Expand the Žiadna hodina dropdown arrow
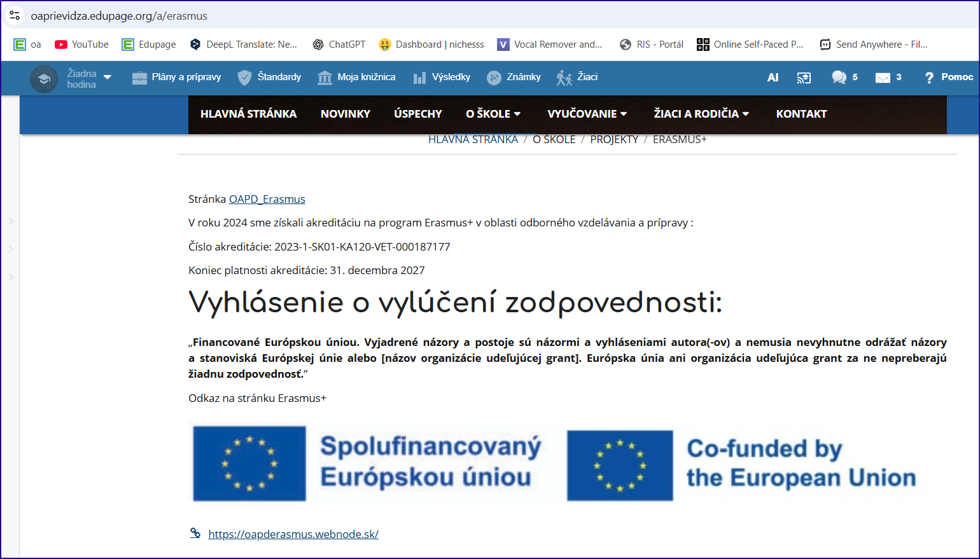This screenshot has width=980, height=559. pos(108,78)
